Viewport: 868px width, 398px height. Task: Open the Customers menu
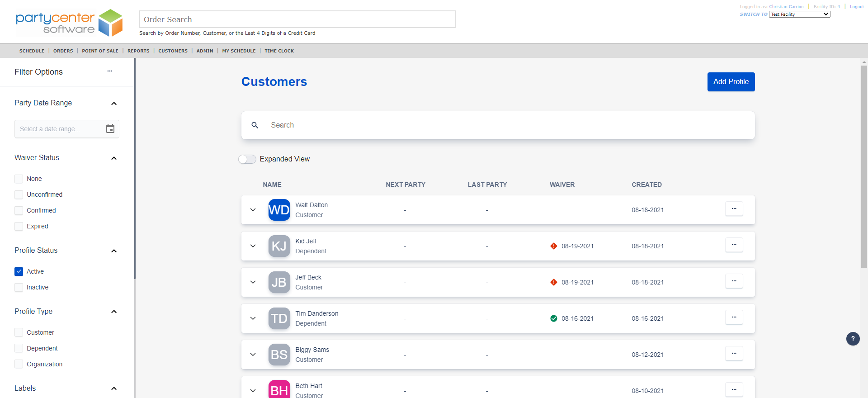[x=173, y=51]
